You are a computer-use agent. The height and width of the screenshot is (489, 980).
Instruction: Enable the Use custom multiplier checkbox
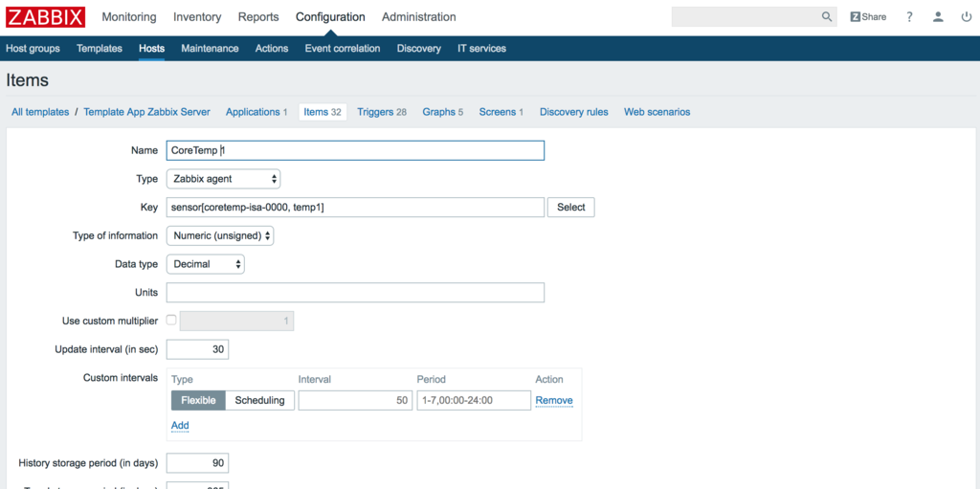coord(171,321)
